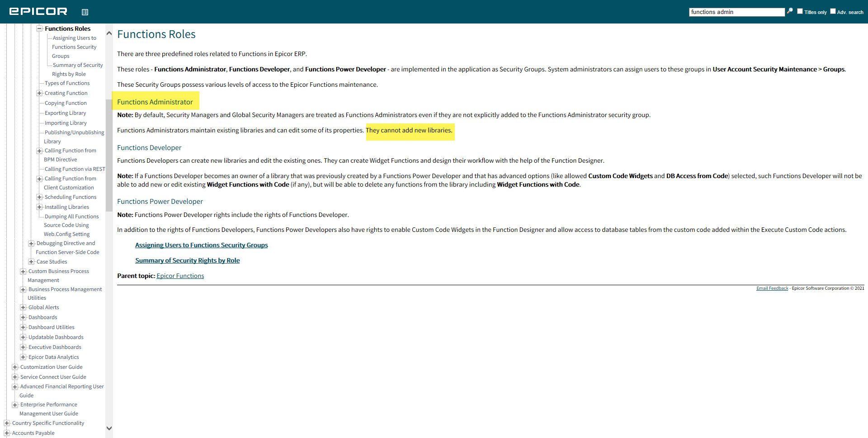The width and height of the screenshot is (868, 438).
Task: Click the Functions Roles page title
Action: (156, 34)
